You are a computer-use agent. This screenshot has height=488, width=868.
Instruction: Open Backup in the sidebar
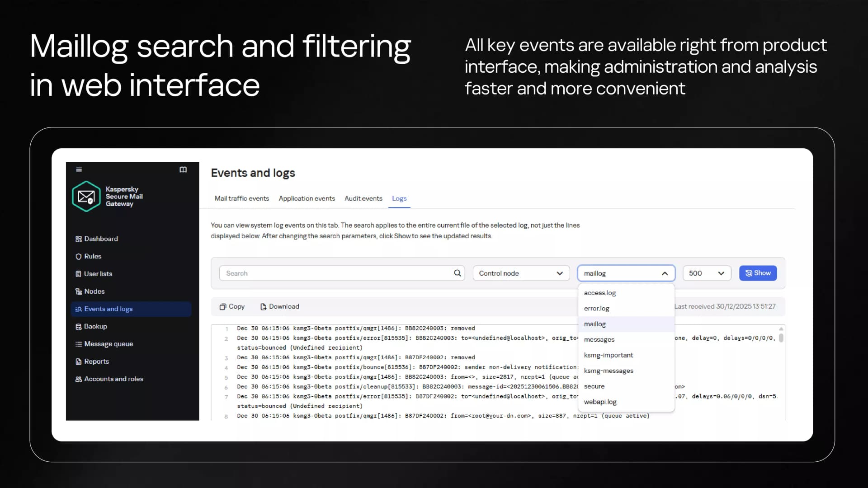(95, 327)
